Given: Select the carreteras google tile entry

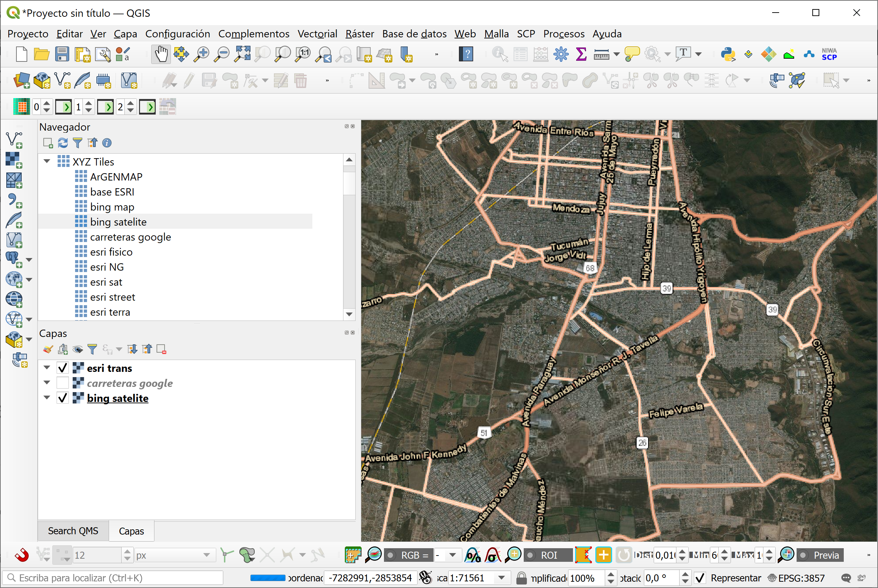Looking at the screenshot, I should (130, 237).
